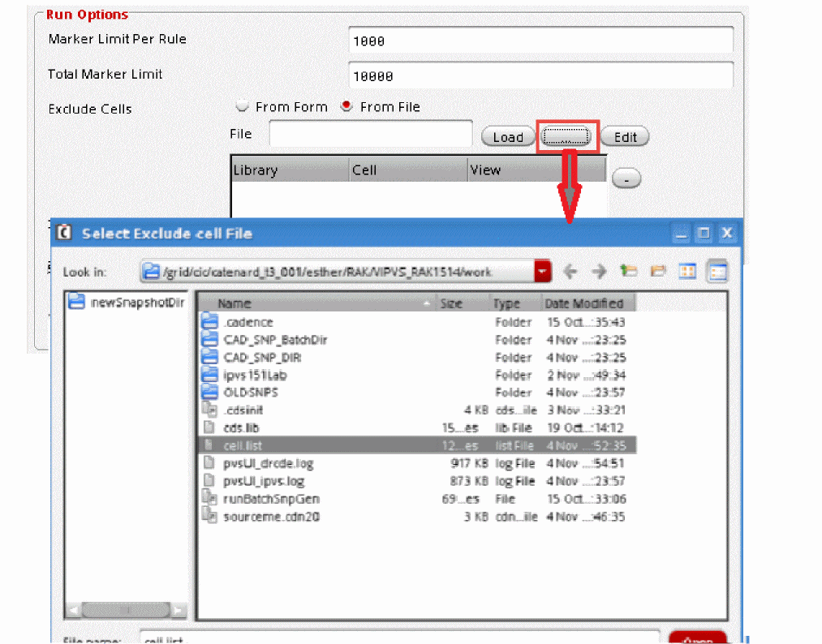The image size is (822, 644).
Task: Click the Look in path combo box
Action: (x=345, y=272)
